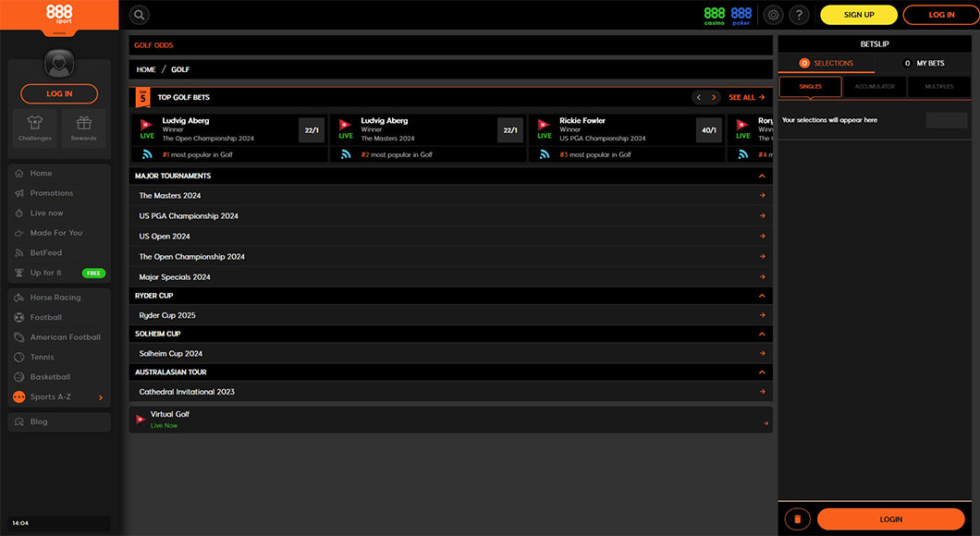Show next top golf bets arrow
Image resolution: width=980 pixels, height=536 pixels.
pyautogui.click(x=714, y=97)
